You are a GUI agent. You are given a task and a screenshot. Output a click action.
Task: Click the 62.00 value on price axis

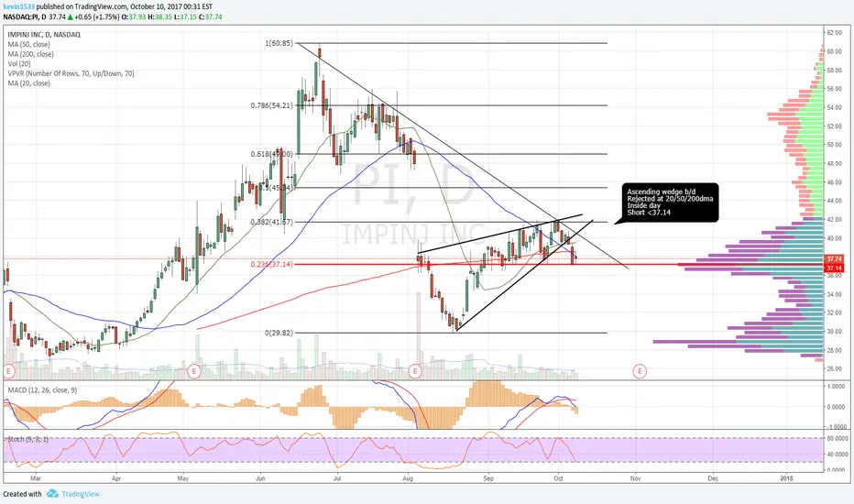click(835, 33)
